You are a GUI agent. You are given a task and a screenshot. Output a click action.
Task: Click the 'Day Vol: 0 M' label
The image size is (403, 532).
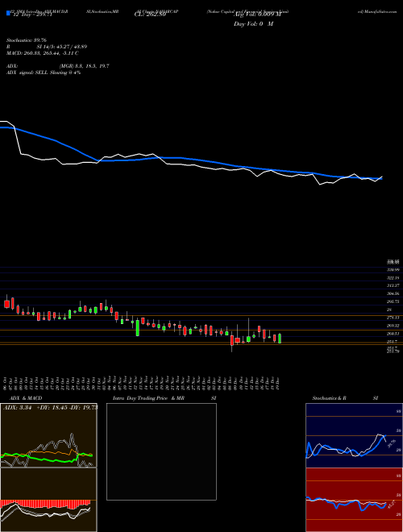tap(253, 24)
